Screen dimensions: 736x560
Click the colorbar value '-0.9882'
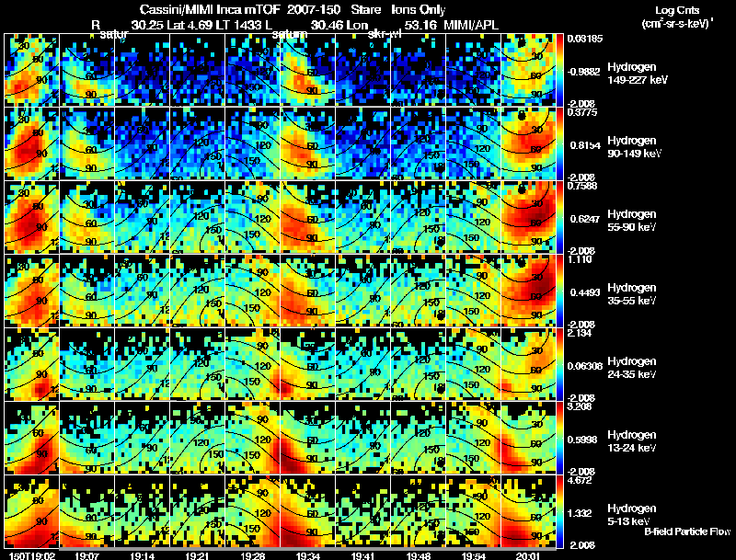click(583, 72)
